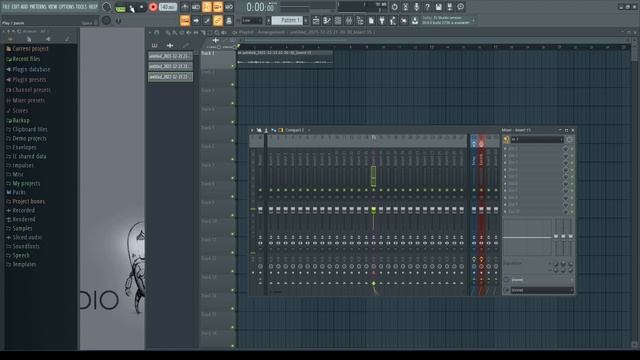Click the tempo tapper icon

tap(393, 20)
